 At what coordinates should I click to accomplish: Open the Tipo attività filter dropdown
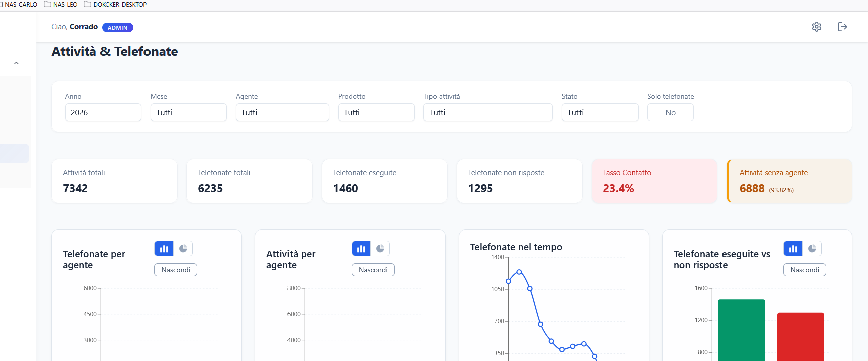pyautogui.click(x=488, y=112)
